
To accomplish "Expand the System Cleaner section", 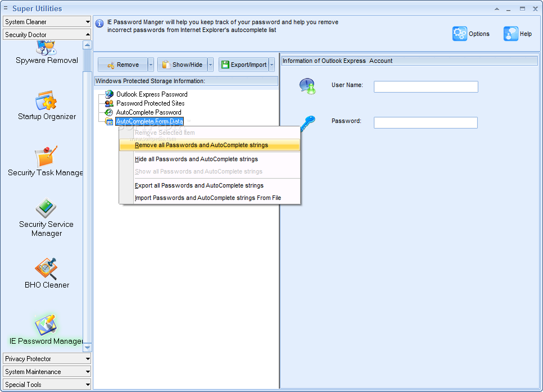I will [x=47, y=22].
